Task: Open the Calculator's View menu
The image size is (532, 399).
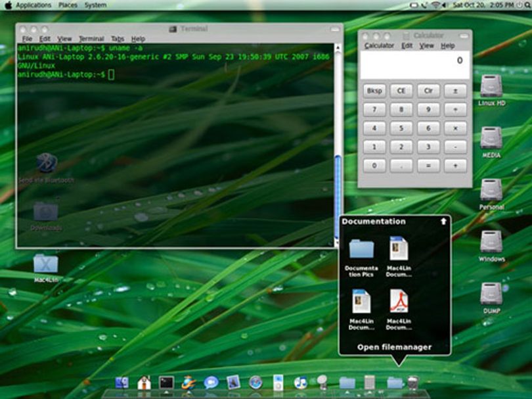Action: click(426, 46)
